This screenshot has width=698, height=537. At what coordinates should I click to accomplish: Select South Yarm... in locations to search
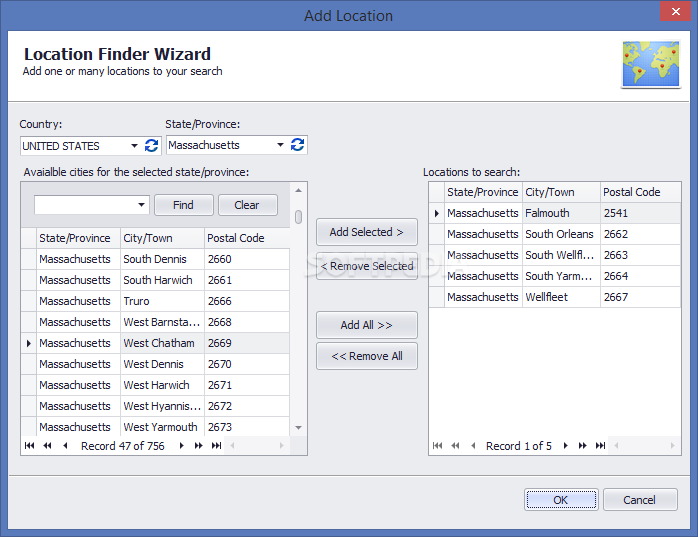click(x=555, y=276)
